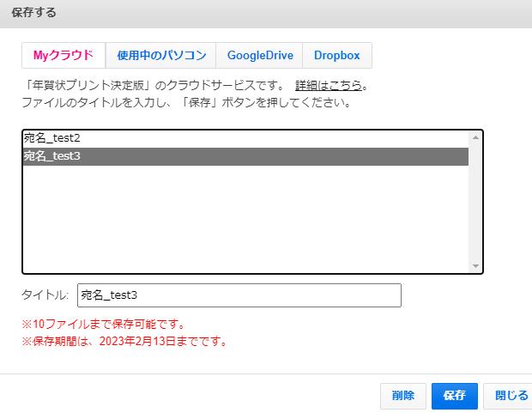The height and width of the screenshot is (419, 532).
Task: Click the file list scroll up arrow
Action: (476, 137)
